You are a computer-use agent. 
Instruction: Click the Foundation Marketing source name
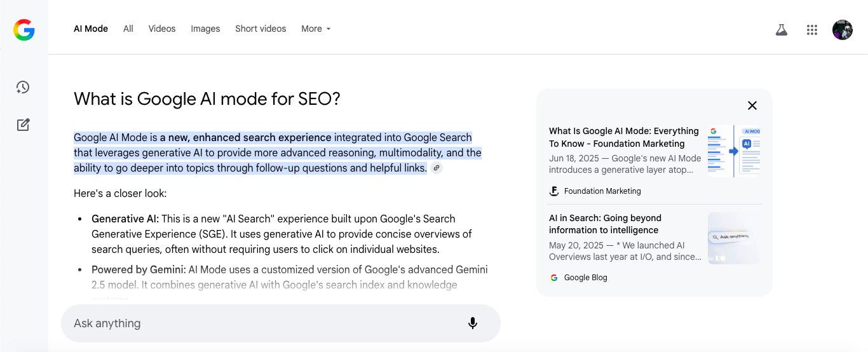602,191
